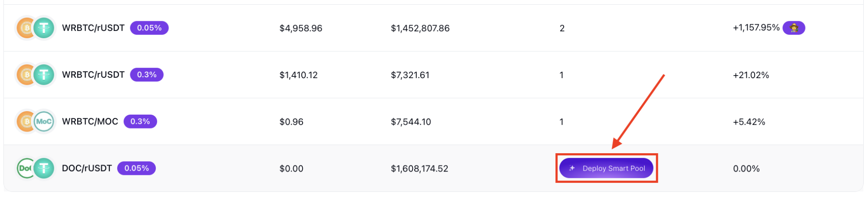The width and height of the screenshot is (868, 201).
Task: Click the rUSDT token icon in DOC/rUSDT row
Action: pyautogui.click(x=44, y=168)
